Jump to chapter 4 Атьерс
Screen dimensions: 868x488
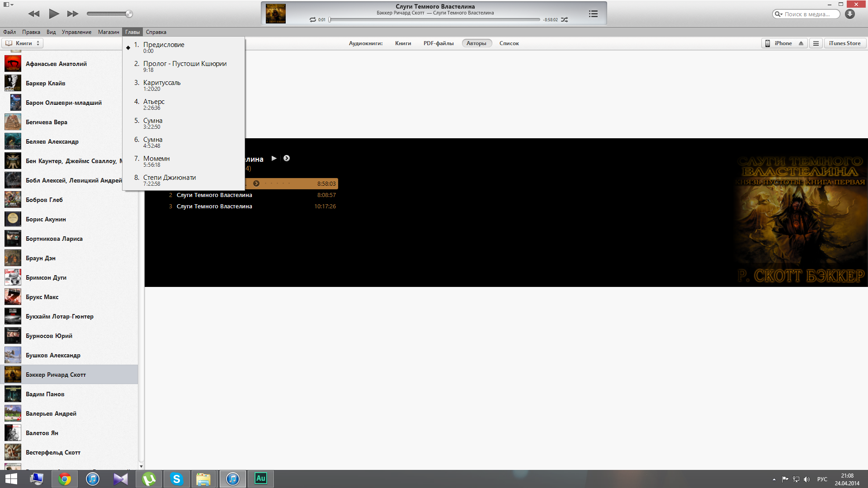184,104
